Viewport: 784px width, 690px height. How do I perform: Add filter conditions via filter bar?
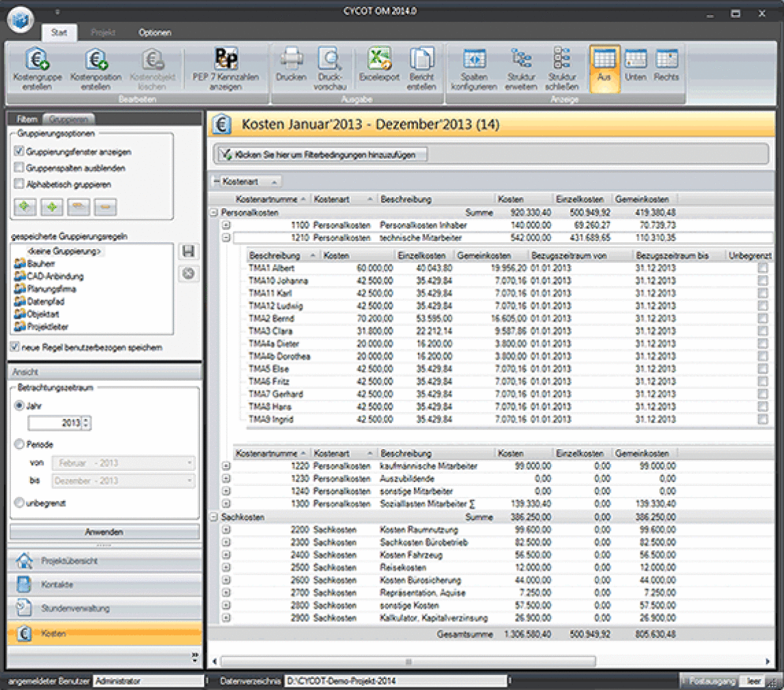coord(322,154)
